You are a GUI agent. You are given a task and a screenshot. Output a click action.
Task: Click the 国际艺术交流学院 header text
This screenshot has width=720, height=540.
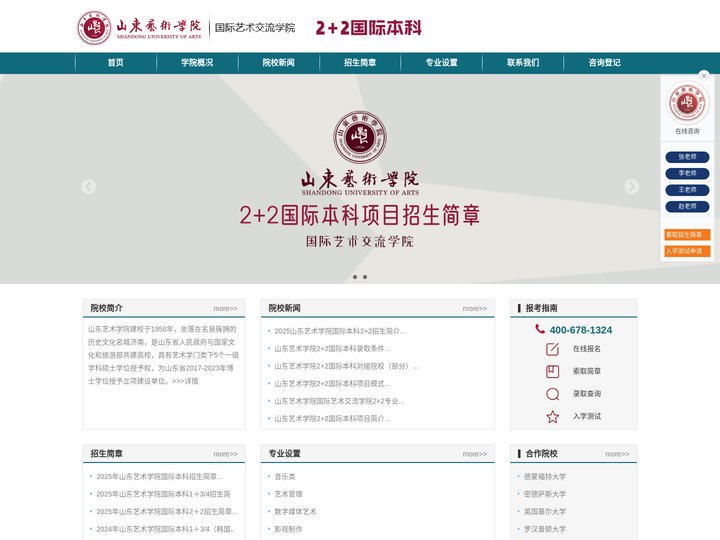tap(255, 28)
